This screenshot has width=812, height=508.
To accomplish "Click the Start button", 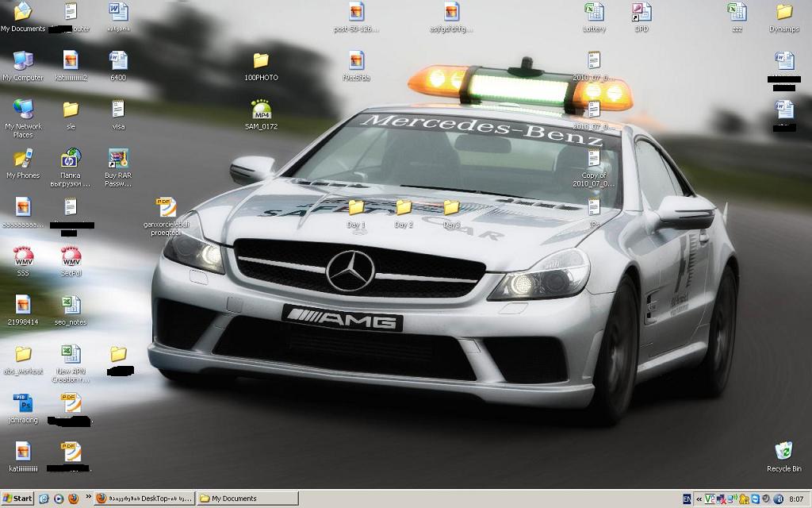I will click(x=17, y=498).
